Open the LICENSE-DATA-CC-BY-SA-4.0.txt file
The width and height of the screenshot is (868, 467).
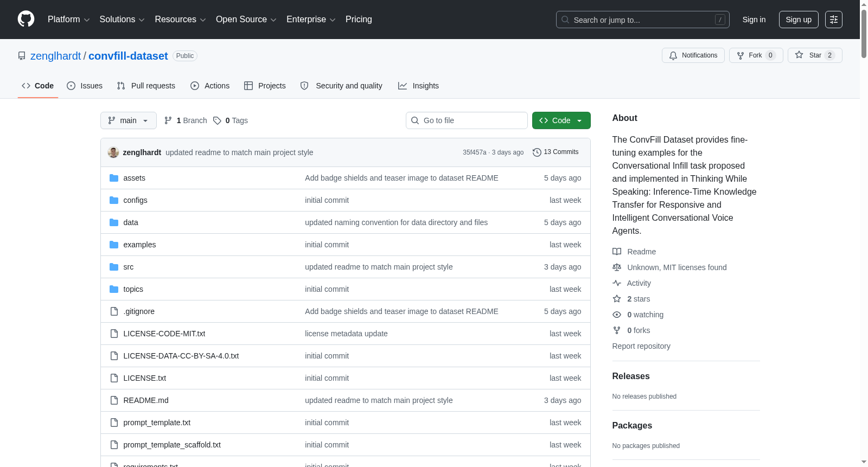click(x=181, y=356)
